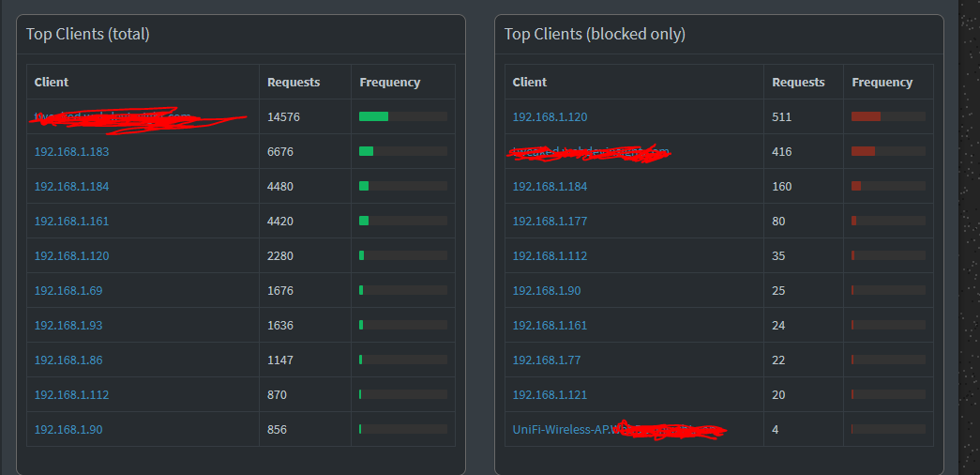Open client 192.168.1.183 link
Screen dimensions: 980x475
pos(71,151)
